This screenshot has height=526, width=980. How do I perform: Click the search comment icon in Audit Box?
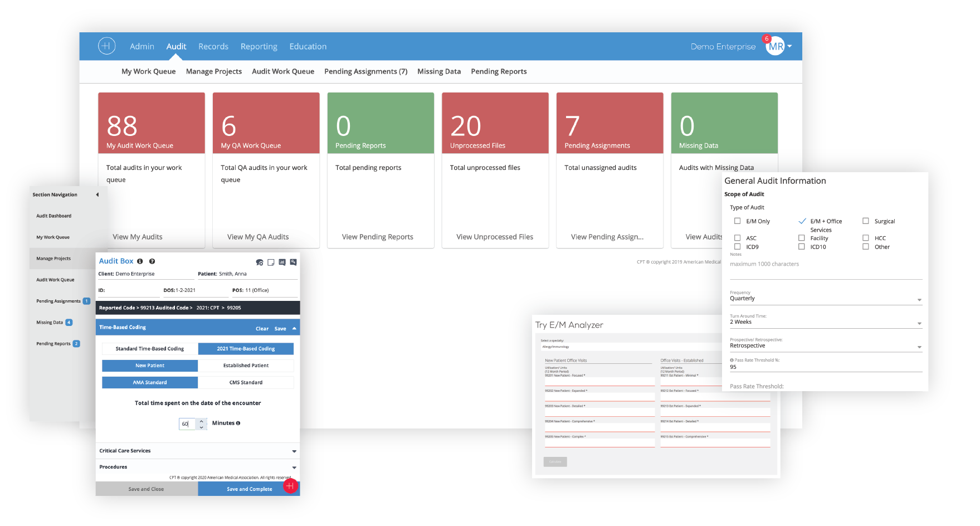tap(294, 262)
